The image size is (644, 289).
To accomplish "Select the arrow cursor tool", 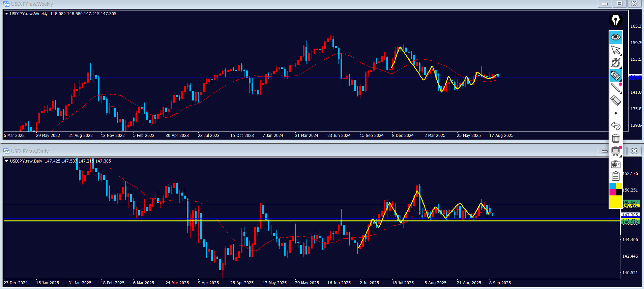I will [616, 50].
